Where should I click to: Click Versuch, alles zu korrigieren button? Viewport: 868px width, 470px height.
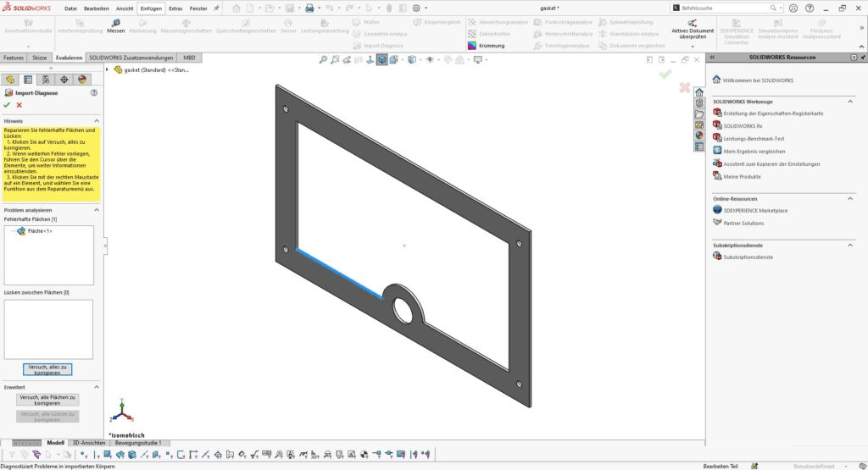pyautogui.click(x=48, y=369)
